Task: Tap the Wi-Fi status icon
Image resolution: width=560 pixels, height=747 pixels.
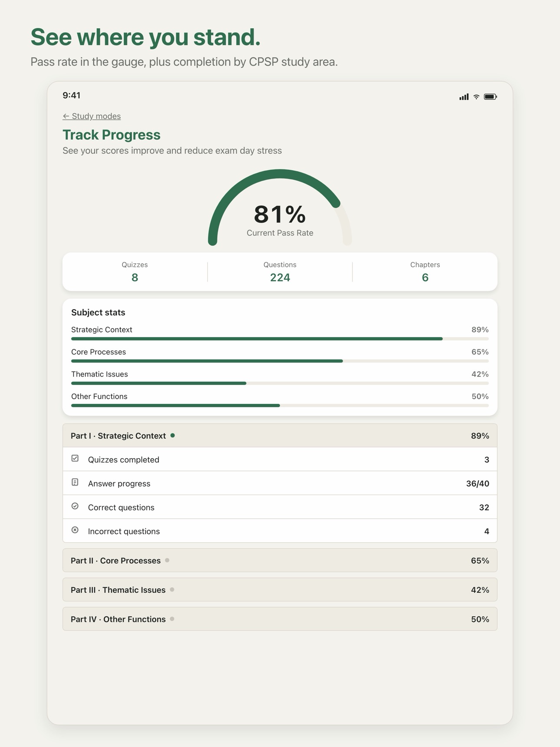Action: (476, 96)
